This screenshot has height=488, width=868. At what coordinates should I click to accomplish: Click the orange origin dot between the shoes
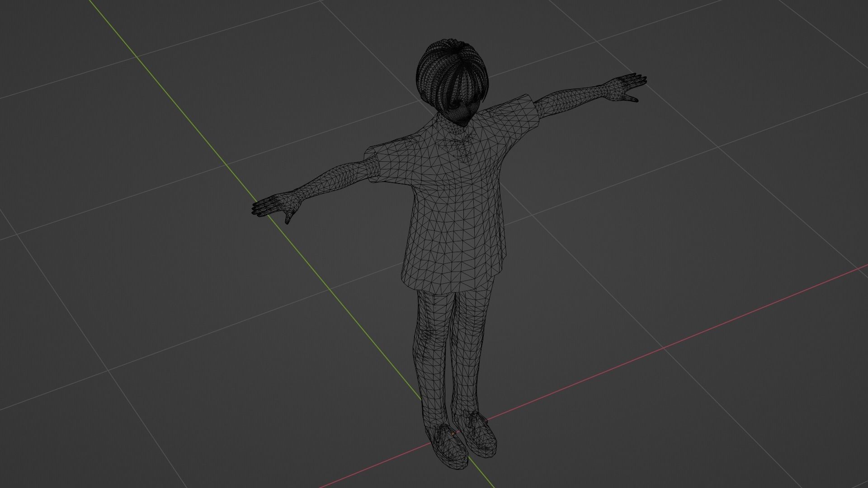click(453, 433)
